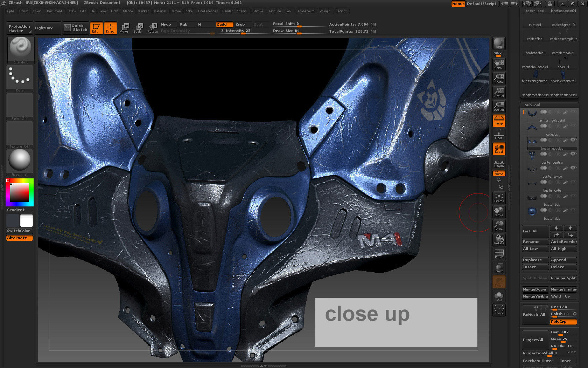Image resolution: width=588 pixels, height=368 pixels.
Task: Open the Zplugin menu
Action: point(325,11)
